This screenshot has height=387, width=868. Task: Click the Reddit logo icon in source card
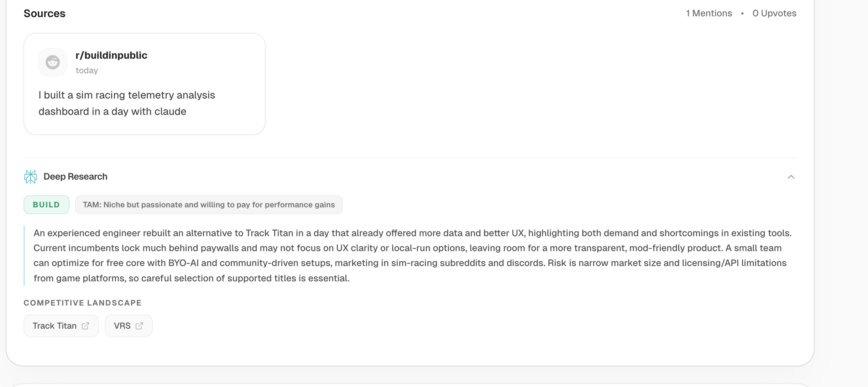click(x=53, y=62)
